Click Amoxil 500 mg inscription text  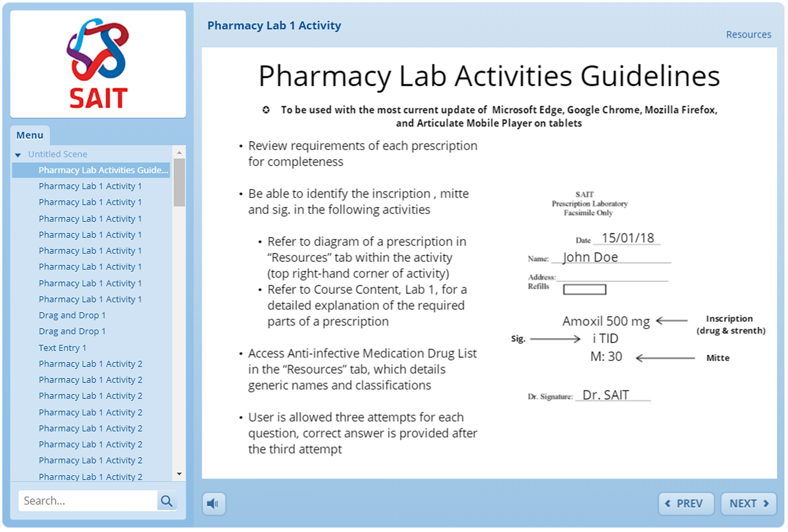coord(606,321)
